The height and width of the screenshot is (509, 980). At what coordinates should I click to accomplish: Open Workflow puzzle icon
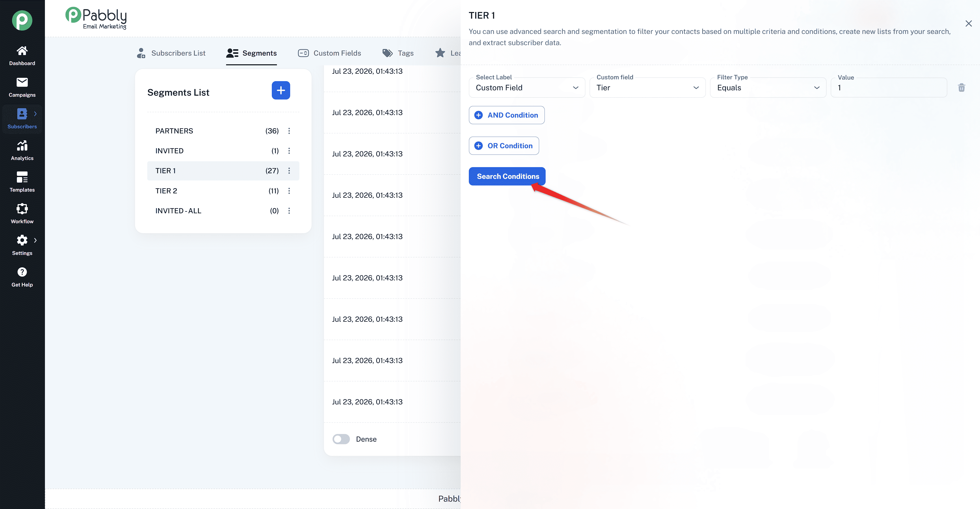coord(22,208)
